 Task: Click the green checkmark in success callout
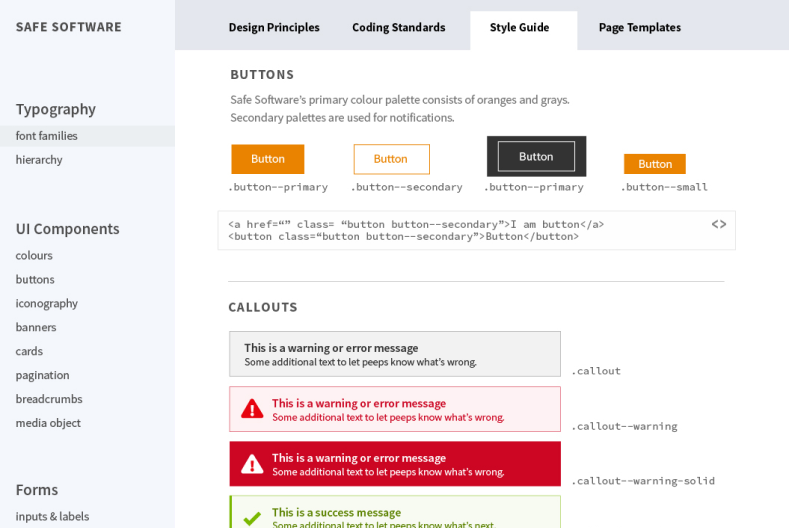(x=252, y=518)
